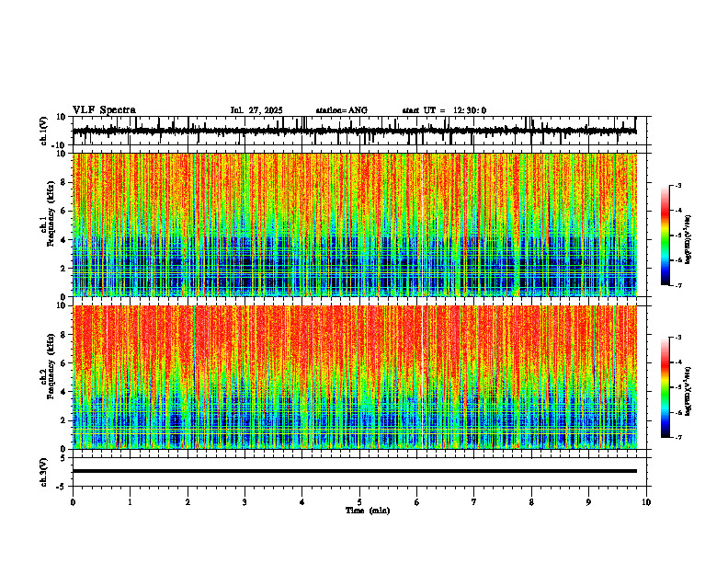This screenshot has height=563, width=728.
Task: Click the time axis tick label "10"
Action: point(646,502)
